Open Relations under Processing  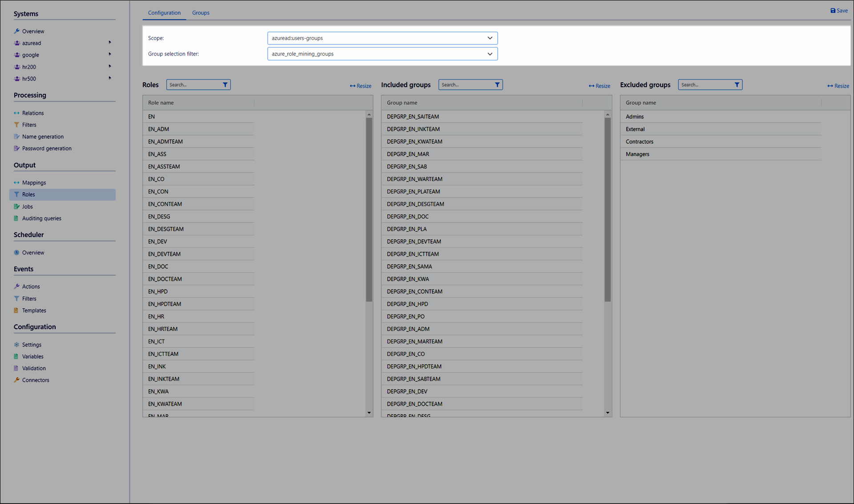33,113
